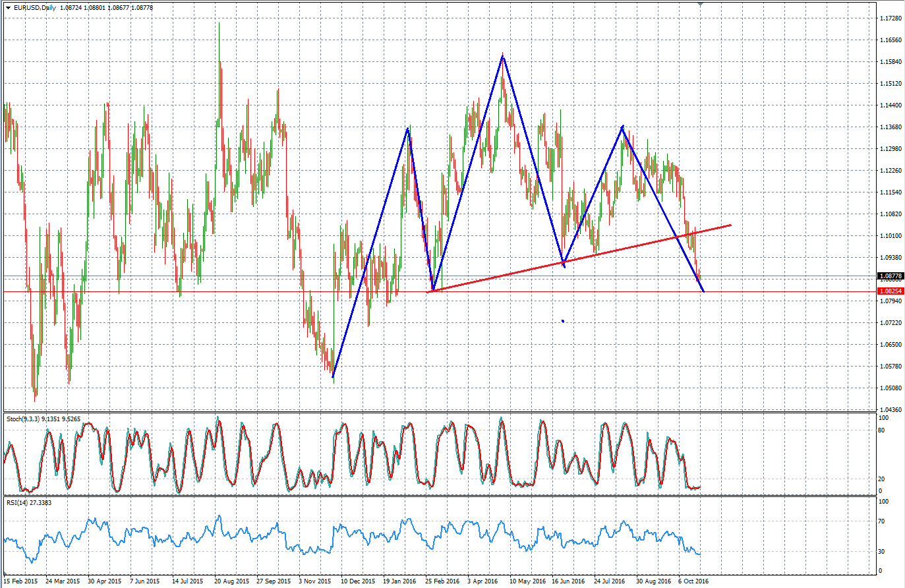Select the blue left shoulder peak

(409, 128)
